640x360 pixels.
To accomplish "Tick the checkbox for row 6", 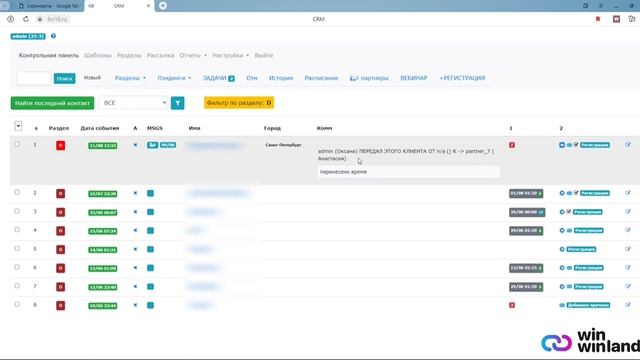I will (17, 267).
